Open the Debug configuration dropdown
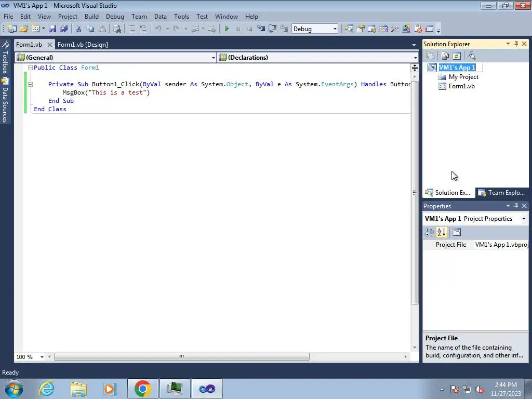 (x=335, y=29)
